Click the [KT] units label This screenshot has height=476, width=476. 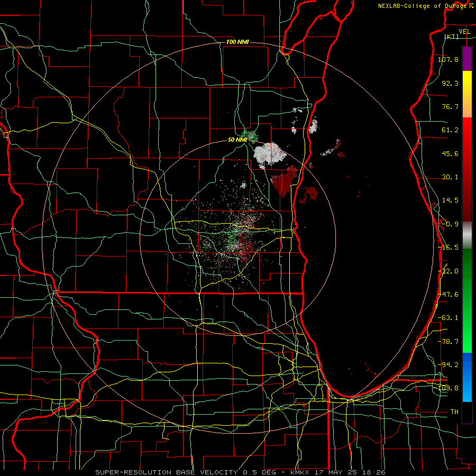452,36
